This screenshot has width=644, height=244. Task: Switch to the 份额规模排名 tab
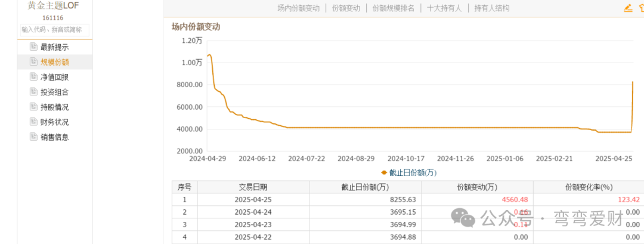click(x=394, y=8)
